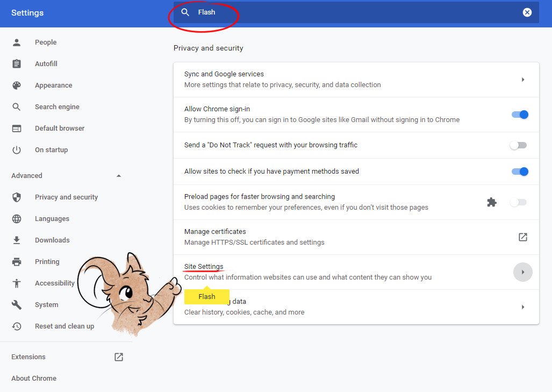The height and width of the screenshot is (392, 552).
Task: Click the Reset and clean up history icon
Action: [17, 326]
